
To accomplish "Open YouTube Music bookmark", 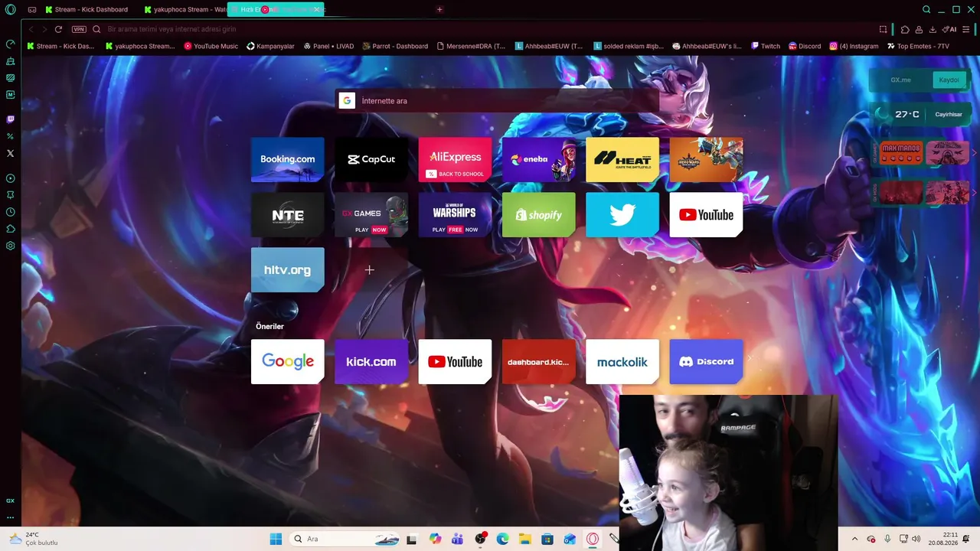I will [x=211, y=46].
